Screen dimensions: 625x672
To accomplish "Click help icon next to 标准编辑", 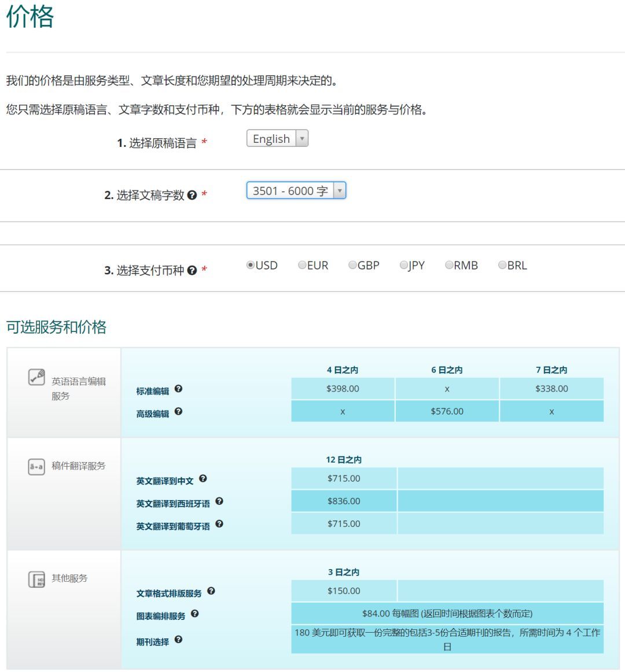I will pos(178,389).
